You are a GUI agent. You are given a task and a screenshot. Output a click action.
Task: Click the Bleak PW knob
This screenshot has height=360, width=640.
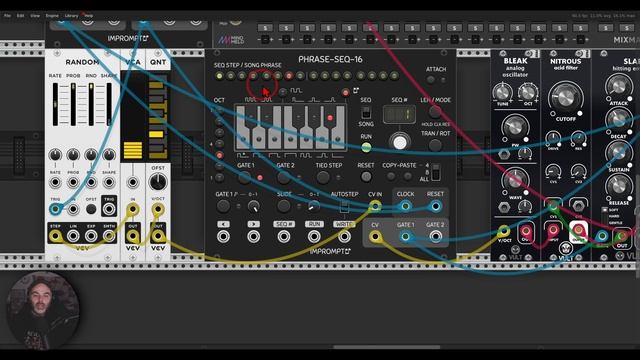(515, 127)
